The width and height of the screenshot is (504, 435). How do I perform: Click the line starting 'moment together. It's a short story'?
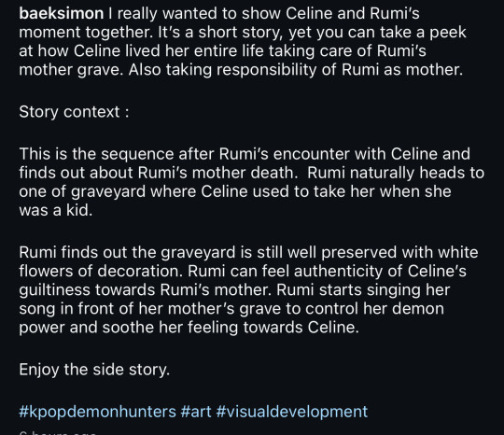coord(243,32)
